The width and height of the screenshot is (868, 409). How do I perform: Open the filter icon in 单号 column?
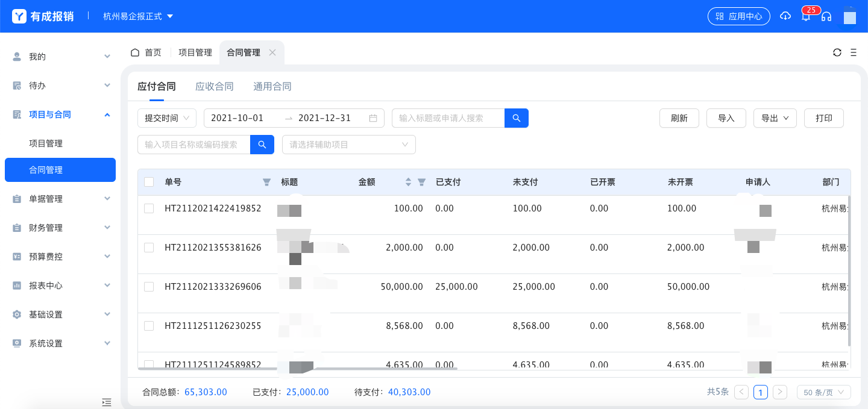[x=266, y=182]
